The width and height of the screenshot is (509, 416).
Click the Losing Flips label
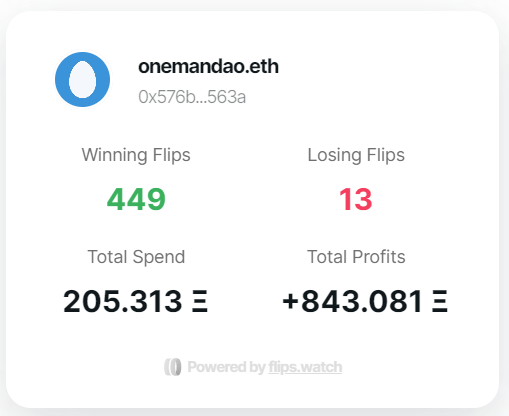click(x=356, y=155)
